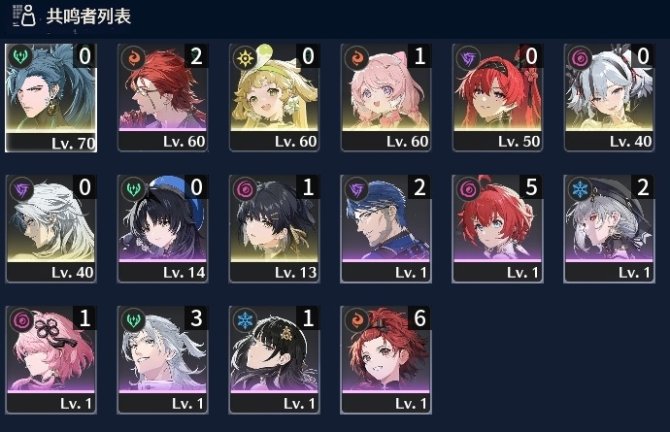Image resolution: width=670 pixels, height=432 pixels.
Task: Click the resonator list icon in header
Action: [x=24, y=16]
